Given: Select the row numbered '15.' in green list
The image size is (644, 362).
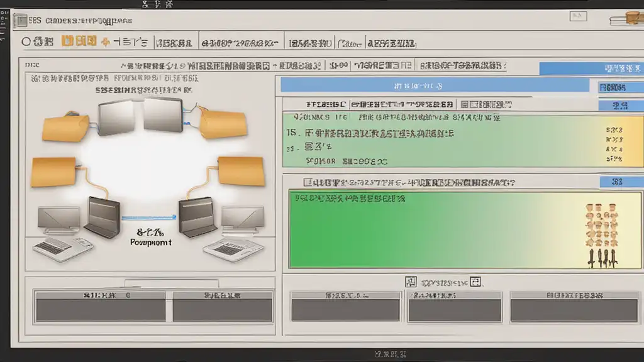Looking at the screenshot, I should click(370, 133).
